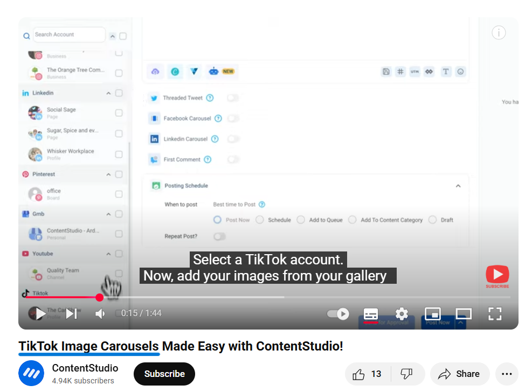Click the red Subscribe watermark in video

point(498,276)
